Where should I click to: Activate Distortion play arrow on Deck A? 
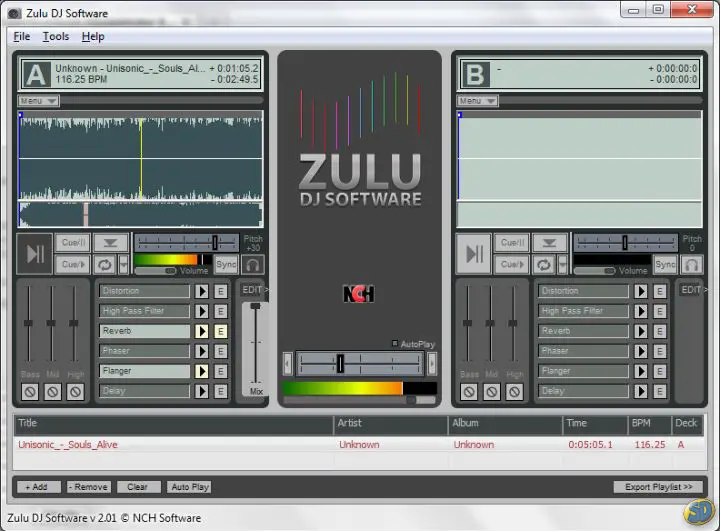tap(202, 291)
